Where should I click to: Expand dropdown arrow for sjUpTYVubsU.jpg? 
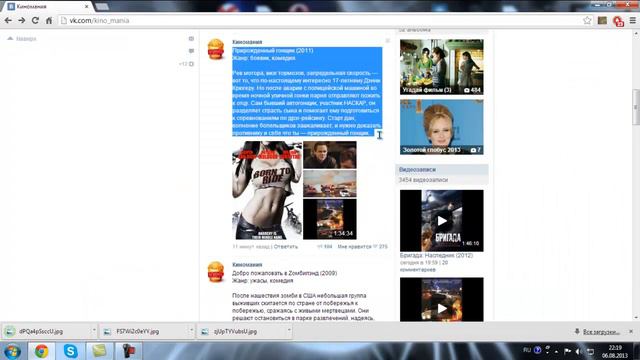click(x=289, y=330)
